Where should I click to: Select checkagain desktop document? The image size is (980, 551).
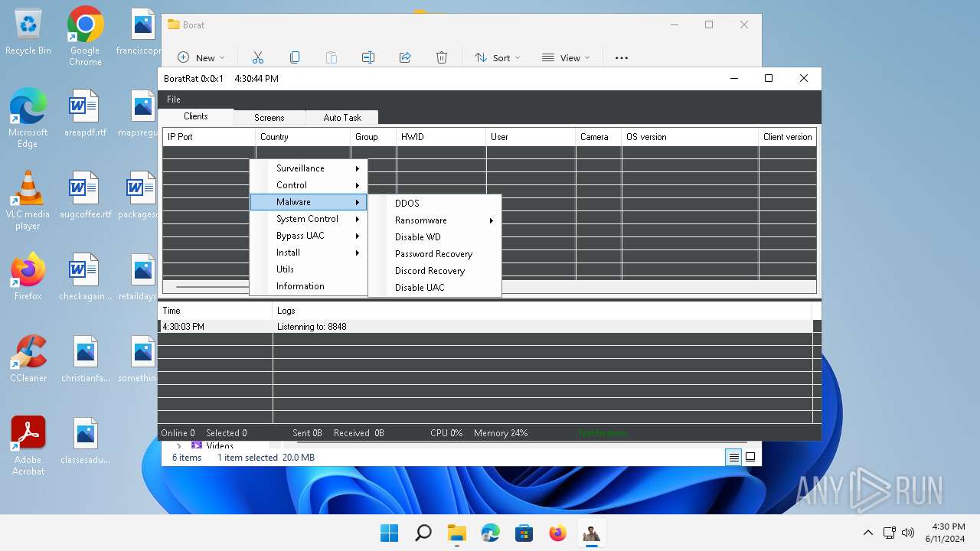point(85,277)
